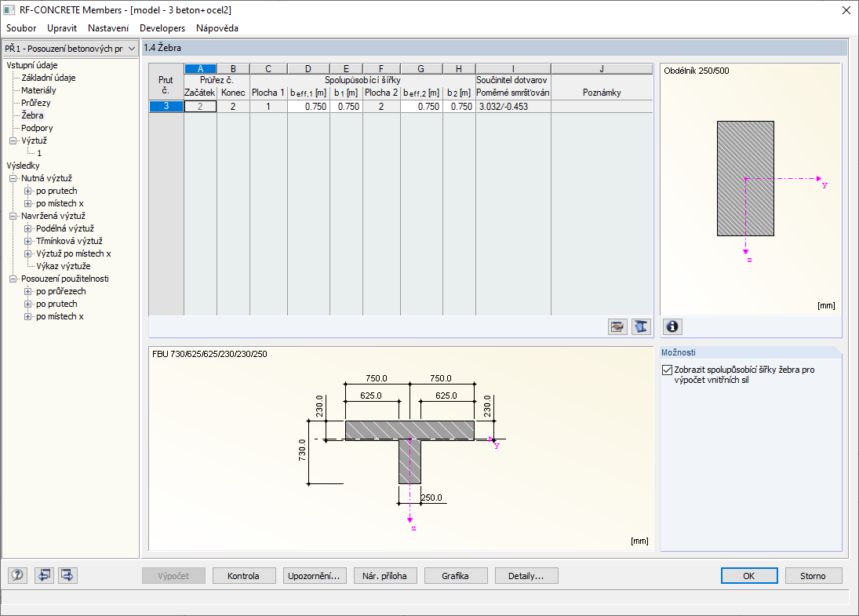The image size is (859, 616).
Task: Open the Upravit menu
Action: click(62, 28)
